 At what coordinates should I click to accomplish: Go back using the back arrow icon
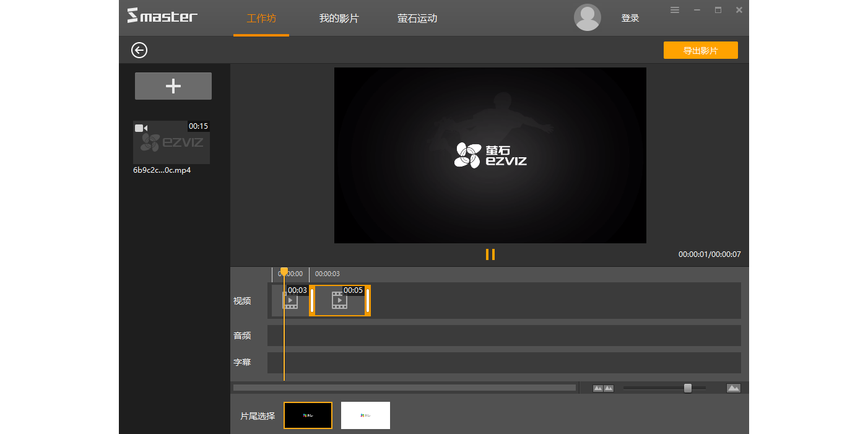(x=139, y=50)
